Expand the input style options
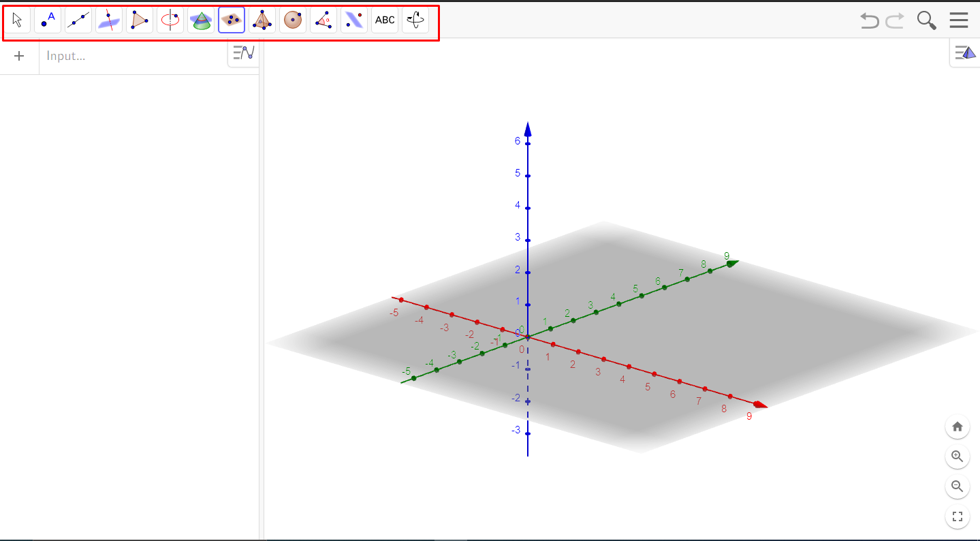The width and height of the screenshot is (980, 541). click(242, 53)
